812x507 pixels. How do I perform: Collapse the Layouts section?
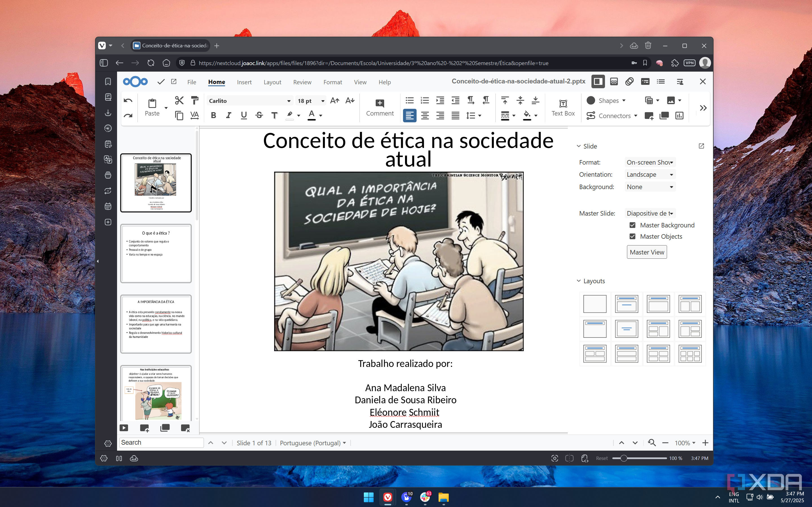point(591,281)
